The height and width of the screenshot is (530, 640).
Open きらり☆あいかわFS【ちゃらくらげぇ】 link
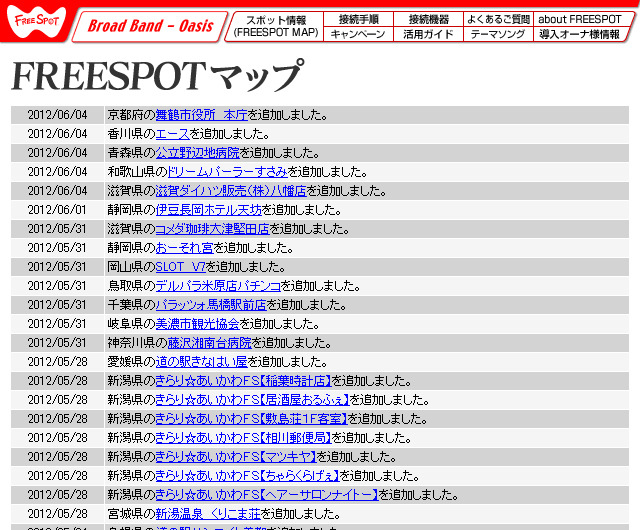tap(247, 476)
